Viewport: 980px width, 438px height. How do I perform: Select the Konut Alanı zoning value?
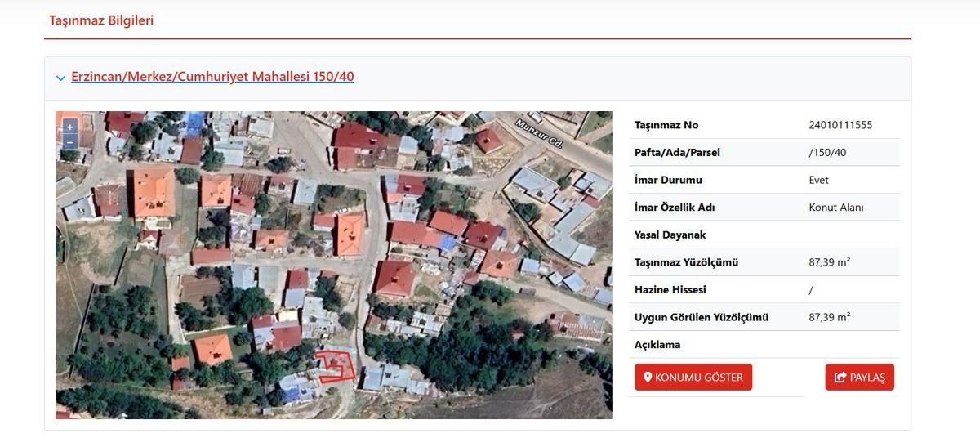pos(835,208)
